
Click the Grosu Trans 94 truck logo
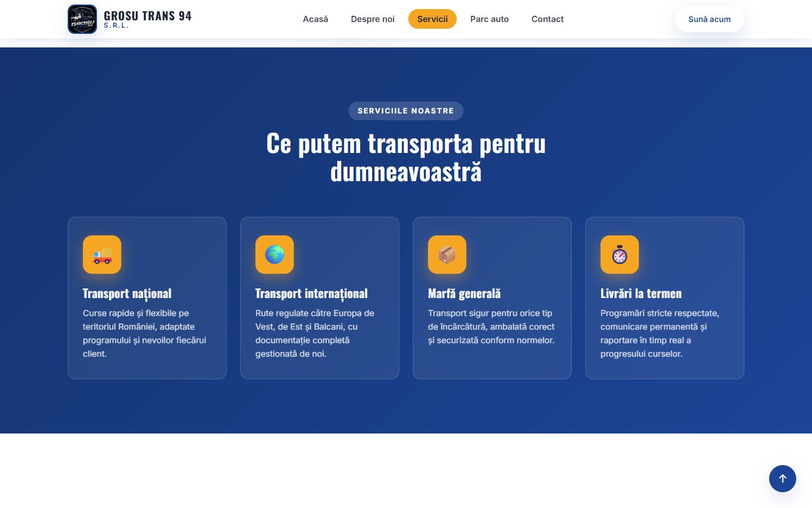point(82,19)
